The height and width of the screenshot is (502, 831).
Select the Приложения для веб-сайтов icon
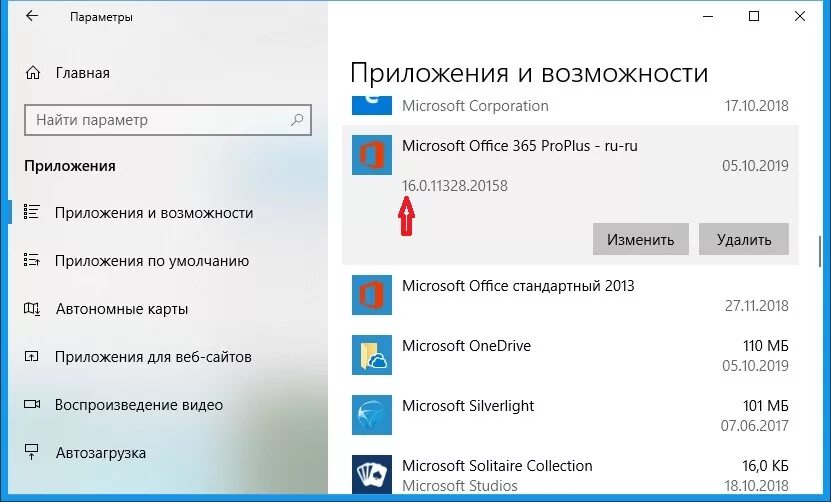(32, 357)
